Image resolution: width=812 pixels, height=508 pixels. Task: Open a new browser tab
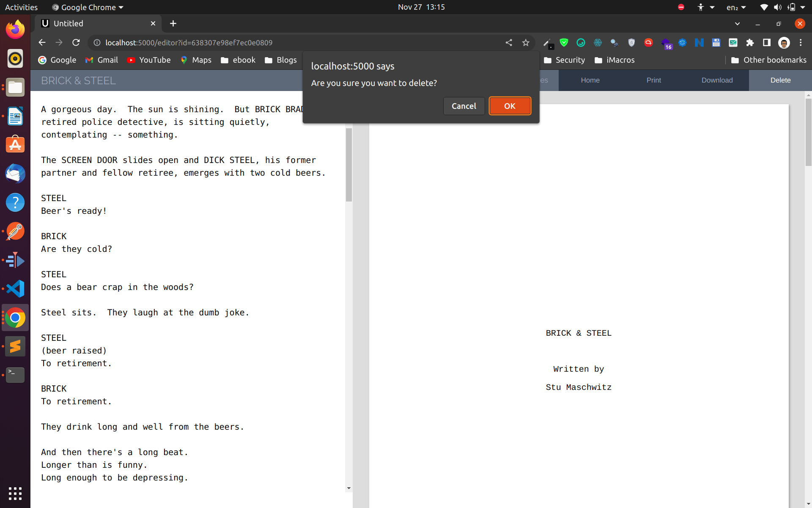(x=173, y=23)
